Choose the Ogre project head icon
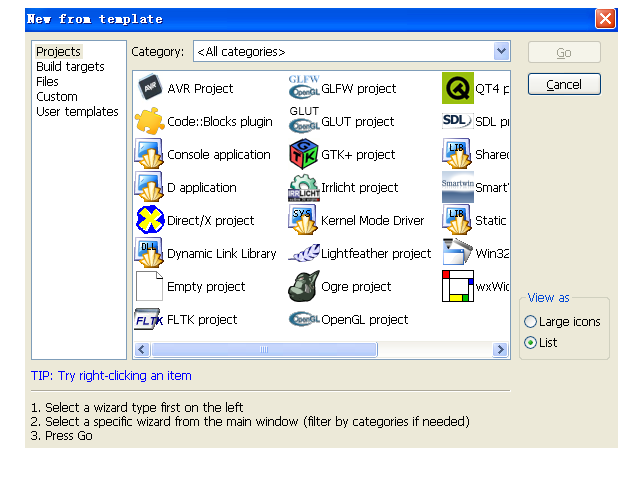 [304, 286]
